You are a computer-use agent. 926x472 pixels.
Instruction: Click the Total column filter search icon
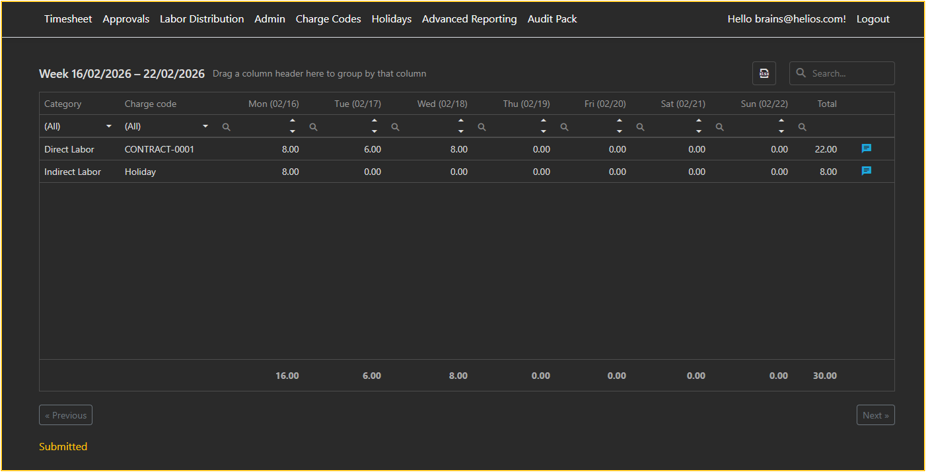[802, 127]
